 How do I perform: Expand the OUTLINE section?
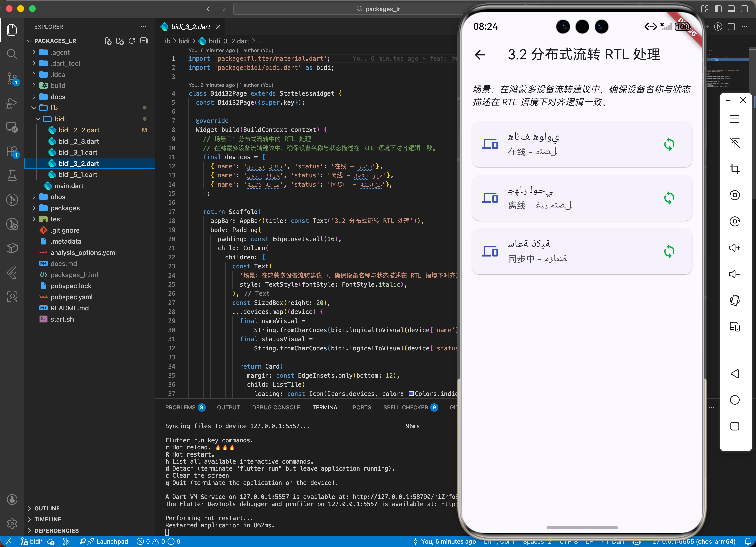point(47,508)
